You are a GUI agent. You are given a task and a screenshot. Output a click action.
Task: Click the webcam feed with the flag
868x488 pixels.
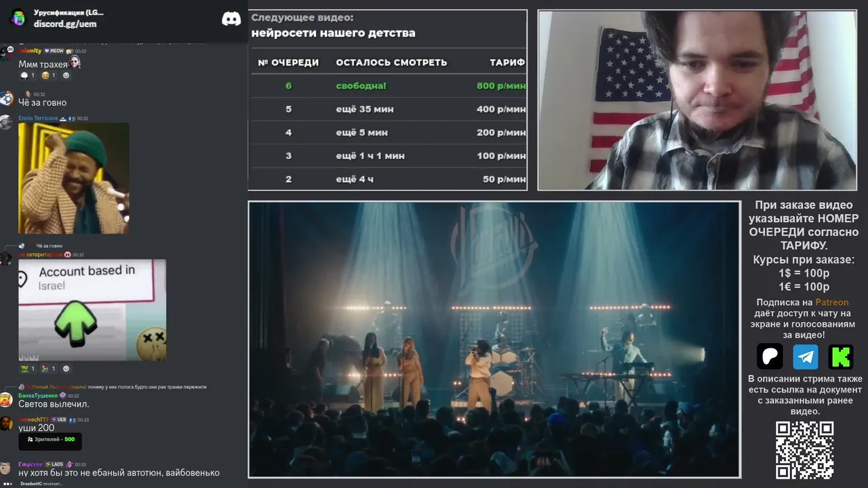click(696, 100)
